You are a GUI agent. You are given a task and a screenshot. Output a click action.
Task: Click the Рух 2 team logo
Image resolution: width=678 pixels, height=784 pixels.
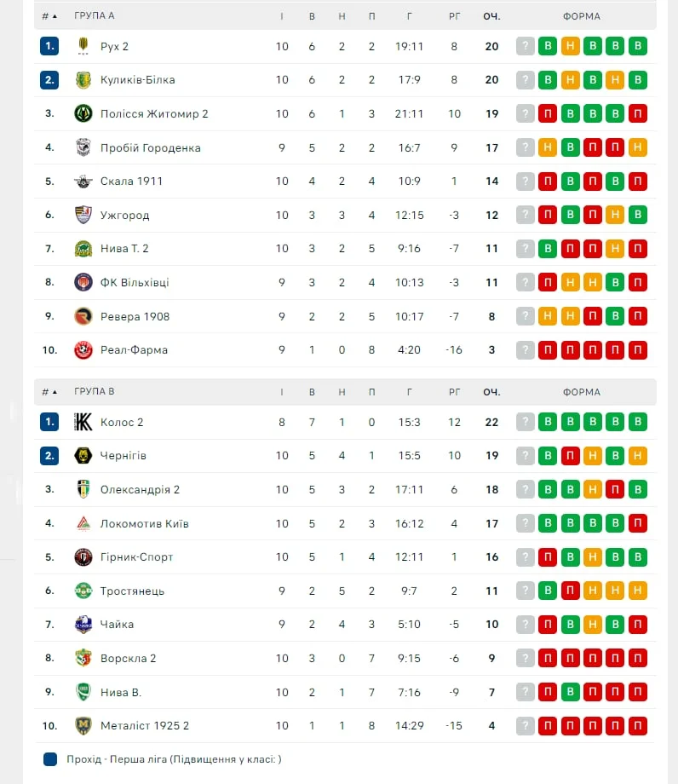pyautogui.click(x=83, y=46)
